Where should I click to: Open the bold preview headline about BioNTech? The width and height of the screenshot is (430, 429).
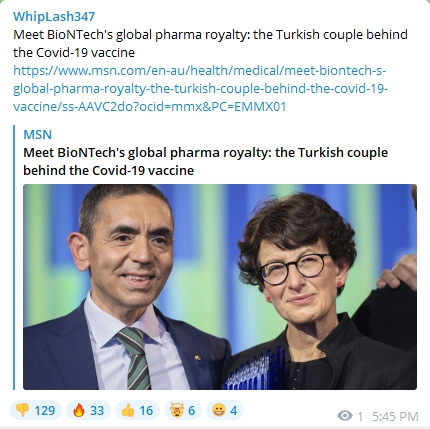tap(205, 161)
